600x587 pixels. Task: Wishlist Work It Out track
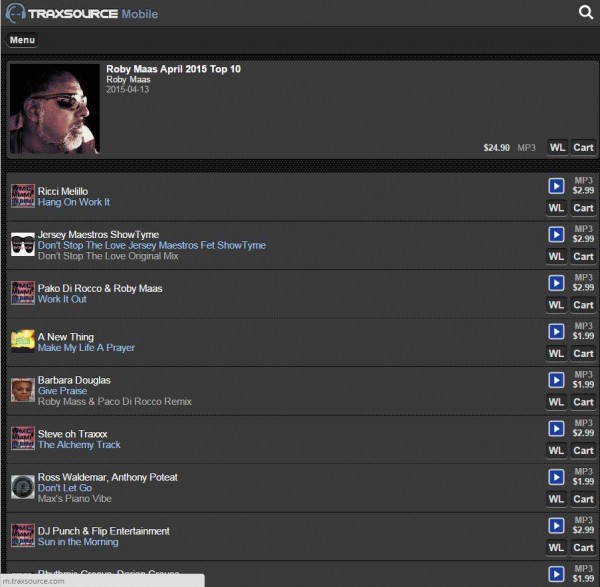click(x=556, y=305)
